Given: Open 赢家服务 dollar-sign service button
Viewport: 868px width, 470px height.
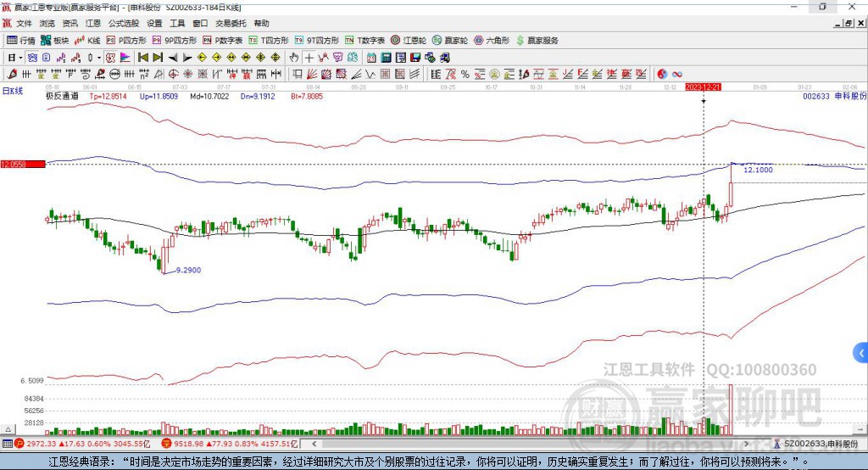Looking at the screenshot, I should [x=537, y=41].
